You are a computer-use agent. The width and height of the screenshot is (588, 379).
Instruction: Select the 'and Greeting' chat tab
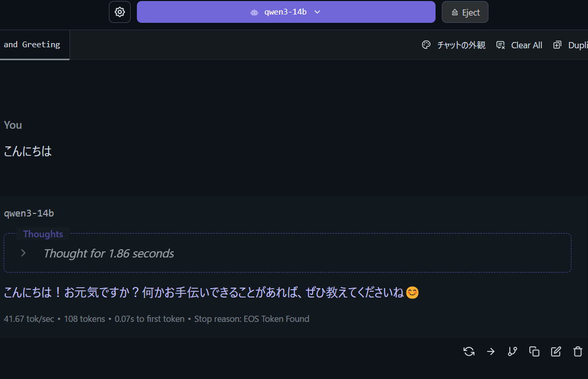tap(32, 45)
